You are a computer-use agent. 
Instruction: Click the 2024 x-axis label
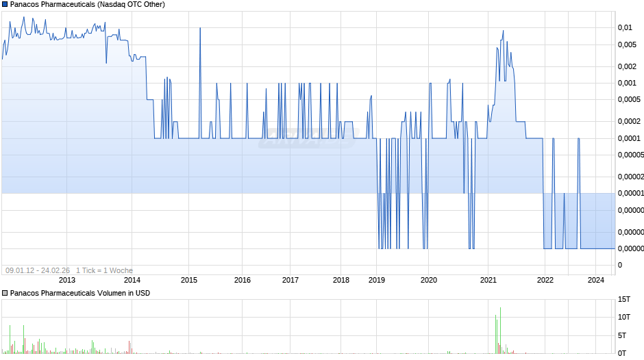pos(596,280)
